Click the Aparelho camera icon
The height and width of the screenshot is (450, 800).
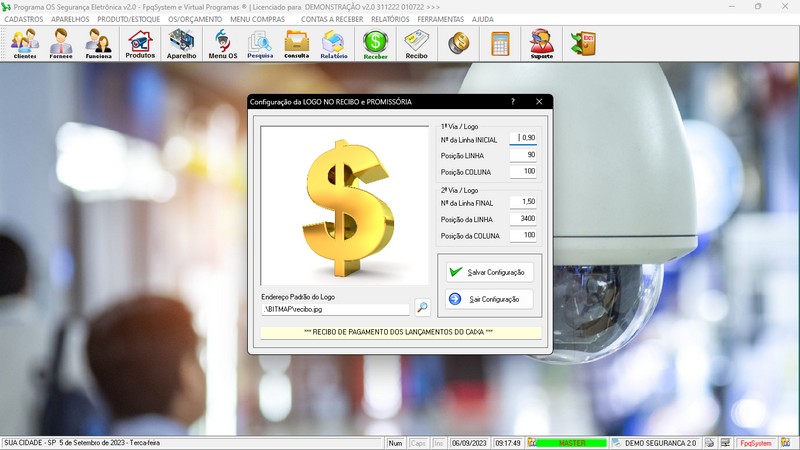pyautogui.click(x=181, y=44)
